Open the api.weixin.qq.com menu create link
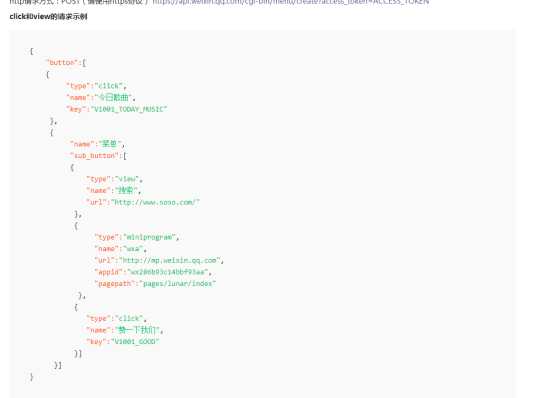The image size is (554, 398). point(291,2)
